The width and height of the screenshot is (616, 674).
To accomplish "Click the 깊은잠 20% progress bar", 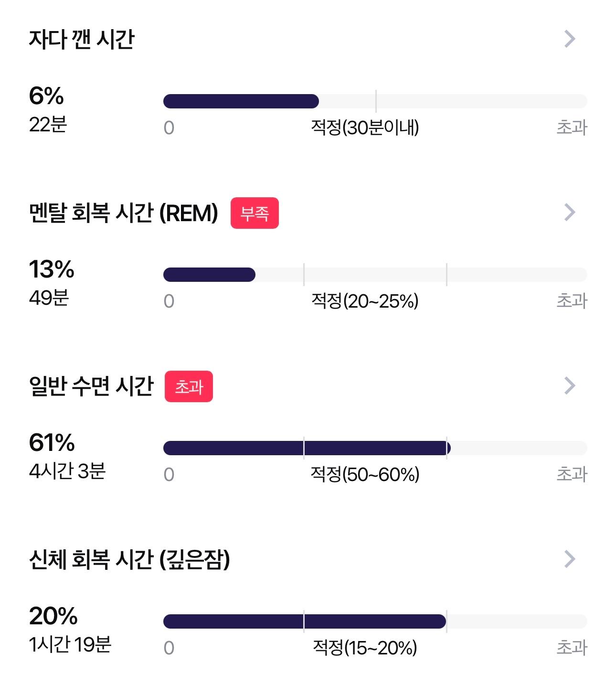I will pos(375,621).
